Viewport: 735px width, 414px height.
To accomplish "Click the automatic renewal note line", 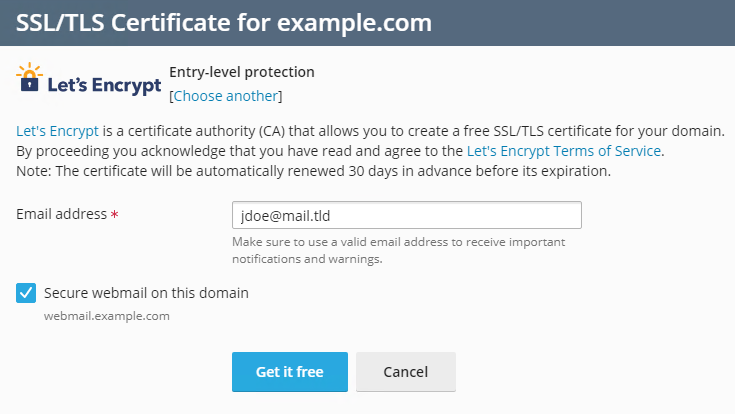I will coord(312,171).
